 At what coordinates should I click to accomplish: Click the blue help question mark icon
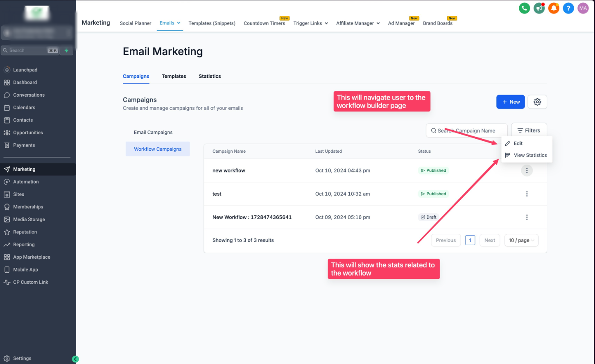(568, 8)
